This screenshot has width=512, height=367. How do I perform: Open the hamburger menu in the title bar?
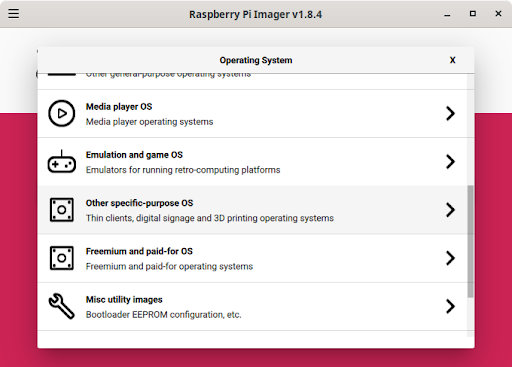14,14
